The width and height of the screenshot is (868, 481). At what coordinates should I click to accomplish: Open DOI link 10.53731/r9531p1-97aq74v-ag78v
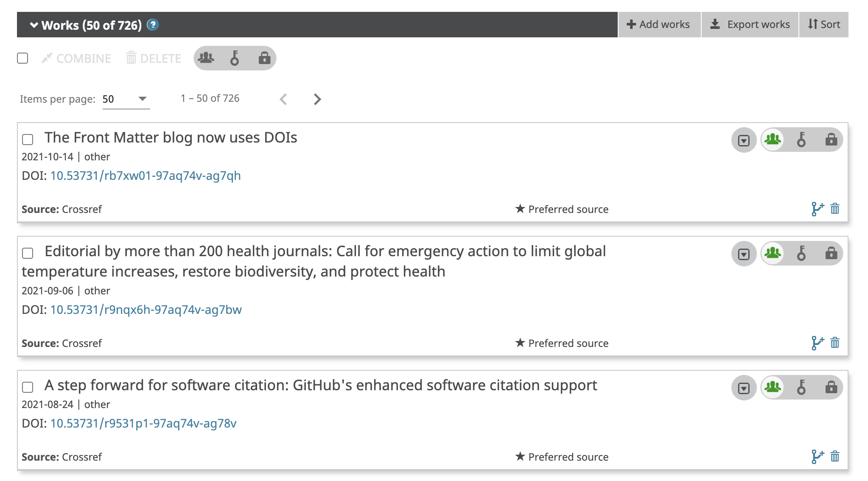tap(143, 423)
